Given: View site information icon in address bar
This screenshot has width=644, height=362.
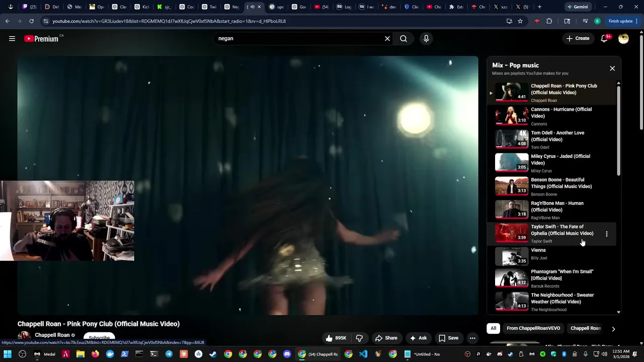Looking at the screenshot, I should pyautogui.click(x=46, y=21).
